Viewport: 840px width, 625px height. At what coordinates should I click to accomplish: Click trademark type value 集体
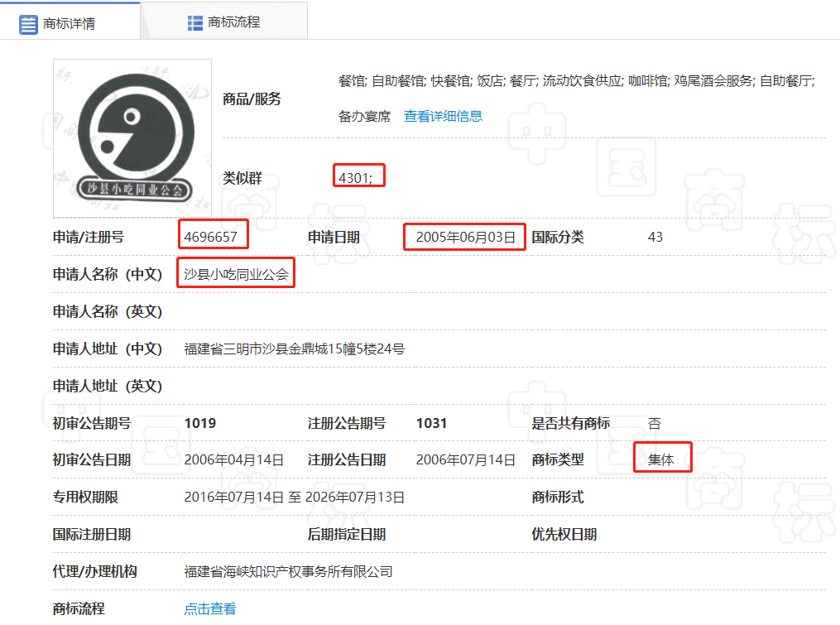pos(661,460)
